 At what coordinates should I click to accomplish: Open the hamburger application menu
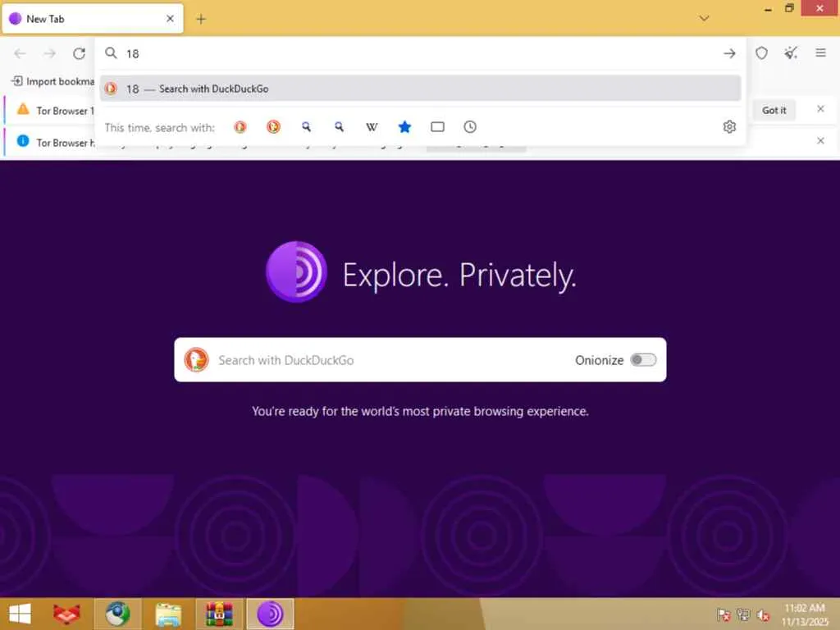point(820,52)
